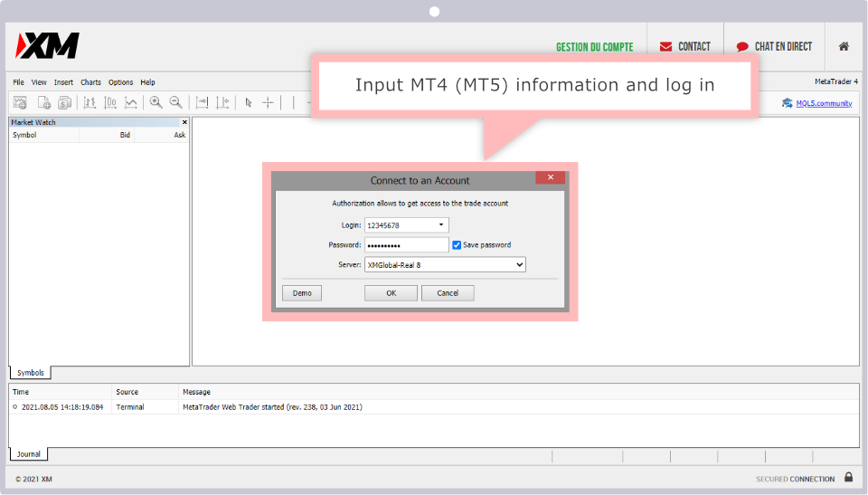Select the Journal tab
868x495 pixels.
click(x=29, y=454)
